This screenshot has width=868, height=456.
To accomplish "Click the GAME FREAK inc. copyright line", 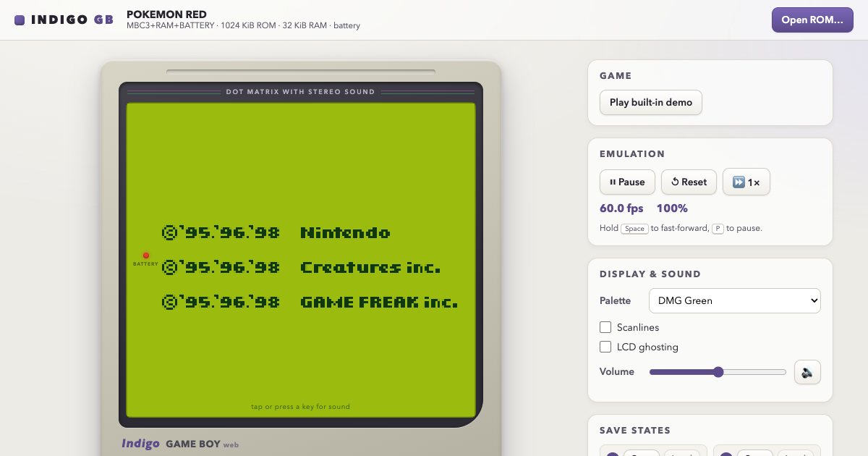I will (x=310, y=303).
